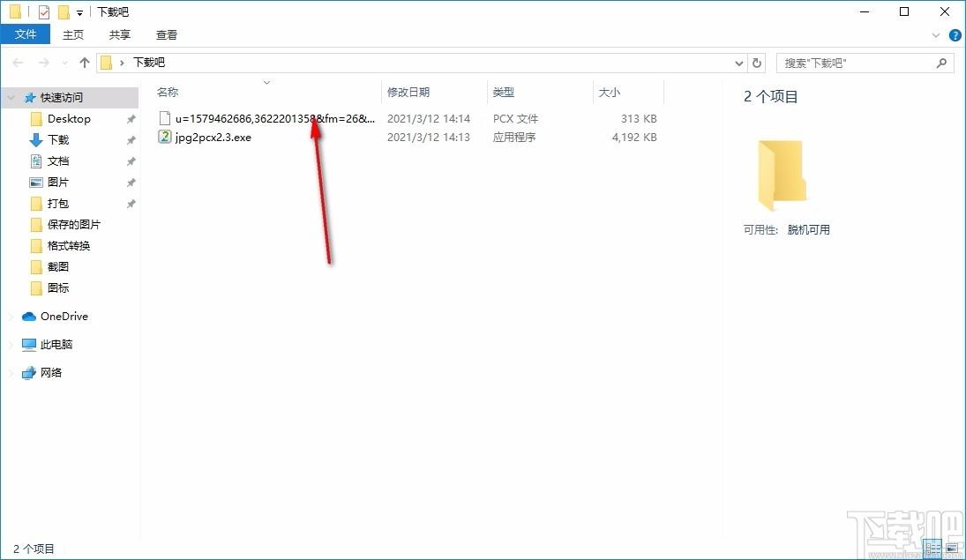Open the Customize Quick Access Toolbar dropdown
The width and height of the screenshot is (966, 560).
[79, 12]
